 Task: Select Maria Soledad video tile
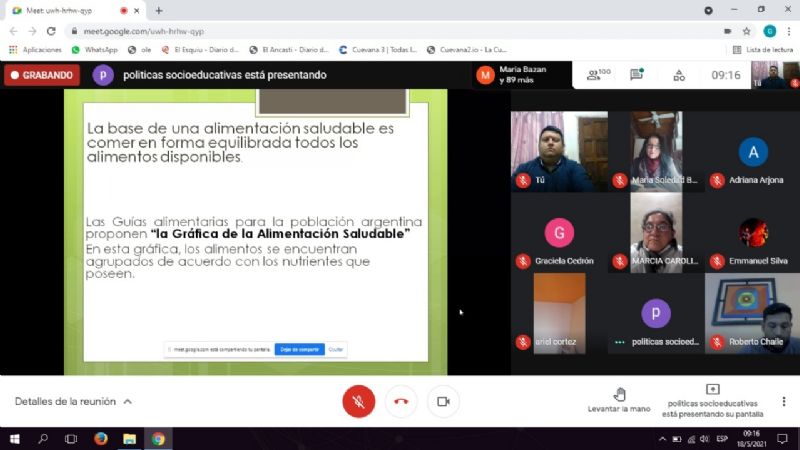[x=656, y=152]
